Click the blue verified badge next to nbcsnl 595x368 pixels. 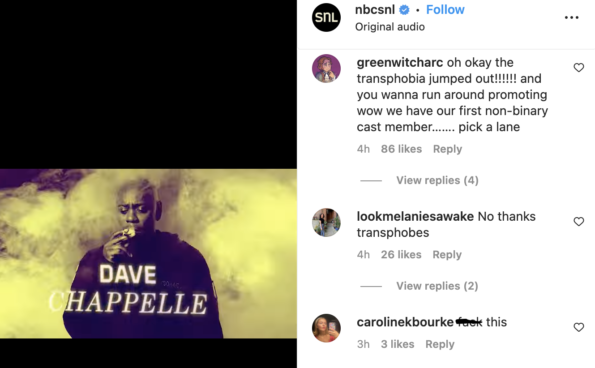coord(405,10)
